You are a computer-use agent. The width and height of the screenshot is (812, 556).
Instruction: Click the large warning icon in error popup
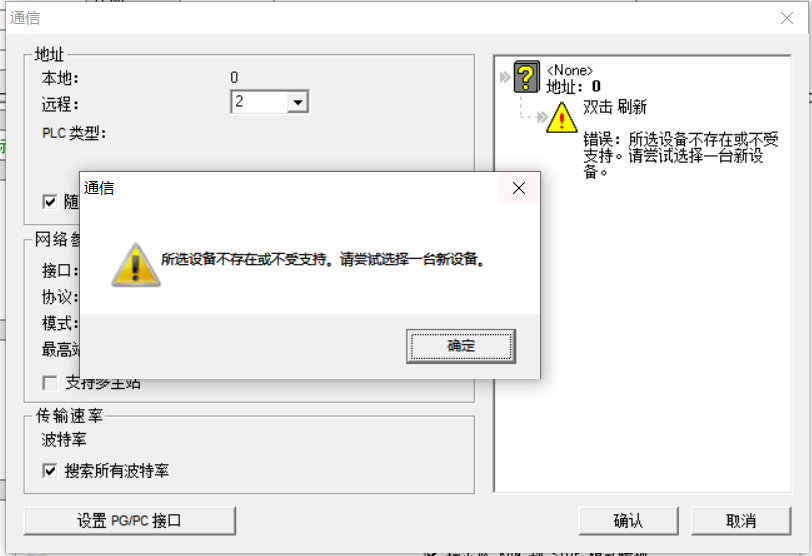136,265
